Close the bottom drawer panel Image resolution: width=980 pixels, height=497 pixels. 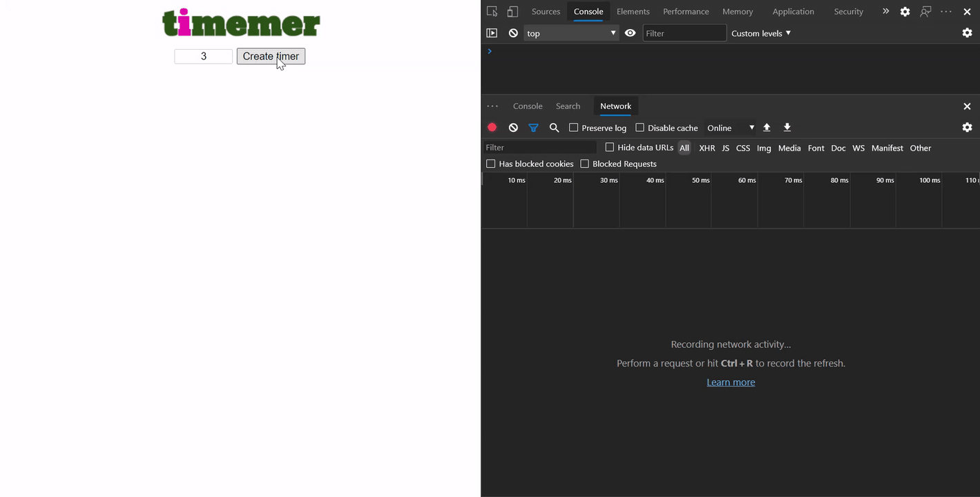pos(967,106)
